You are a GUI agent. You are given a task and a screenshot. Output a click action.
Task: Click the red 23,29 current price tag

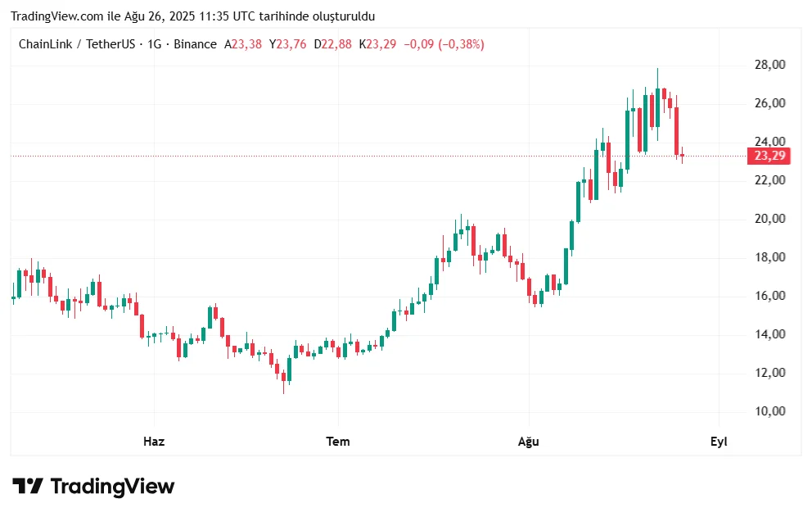pyautogui.click(x=769, y=156)
